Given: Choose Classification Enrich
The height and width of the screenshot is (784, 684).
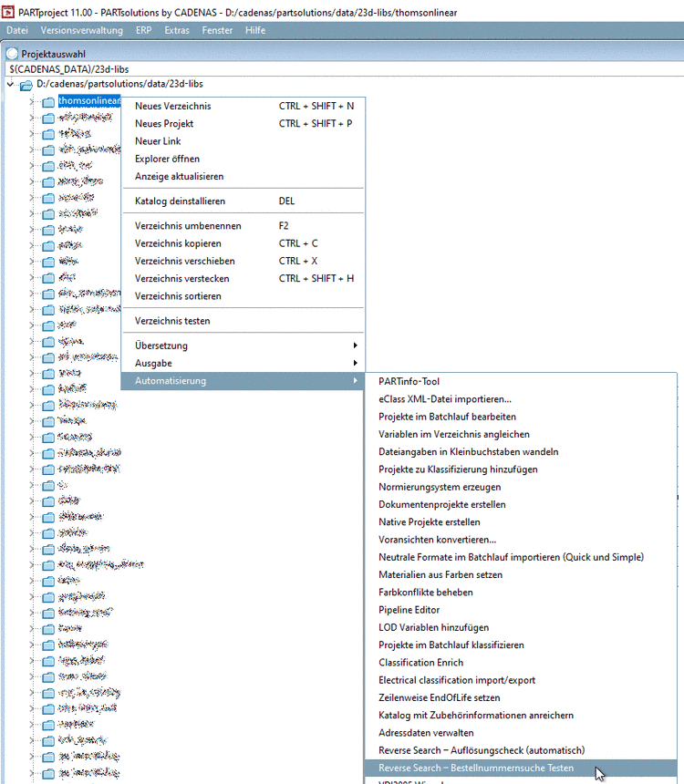Looking at the screenshot, I should tap(521, 663).
